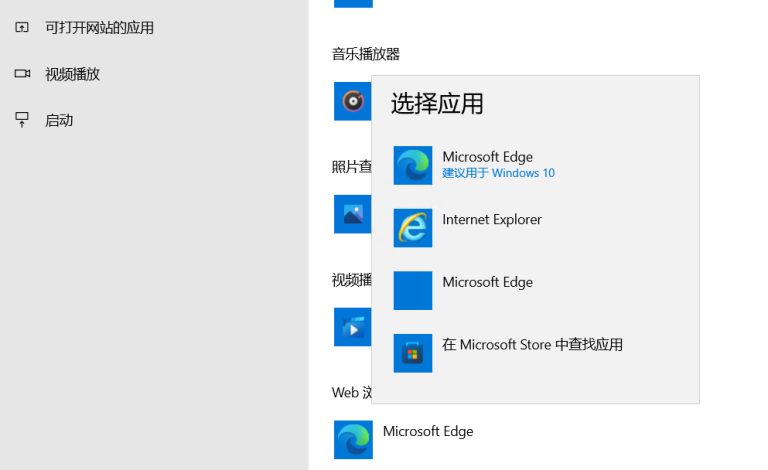Click the video camera icon beside 视频播放

point(22,74)
